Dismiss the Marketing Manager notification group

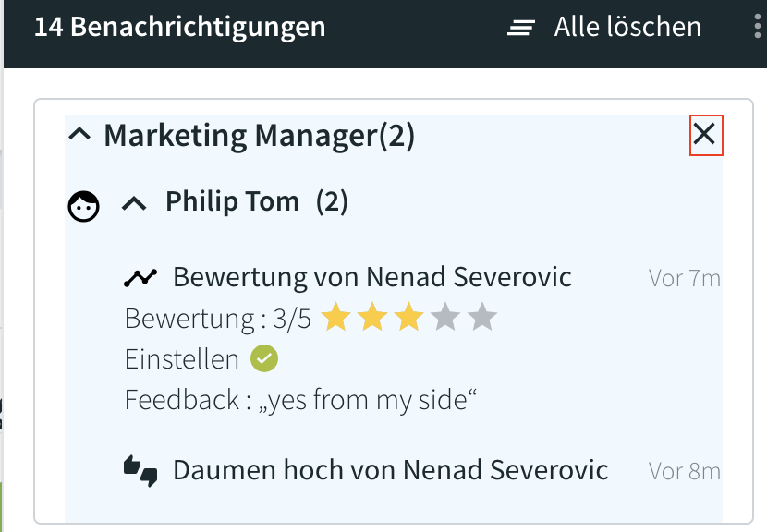pos(705,135)
